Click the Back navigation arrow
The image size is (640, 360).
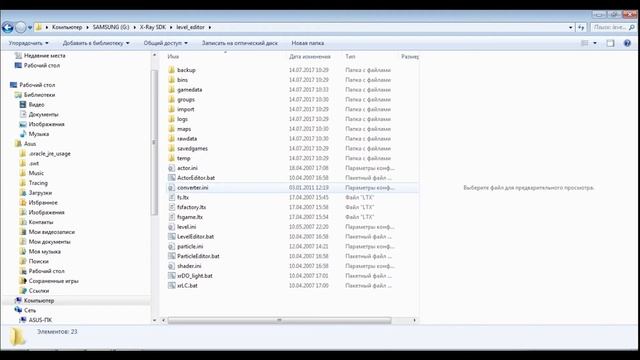tap(8, 27)
